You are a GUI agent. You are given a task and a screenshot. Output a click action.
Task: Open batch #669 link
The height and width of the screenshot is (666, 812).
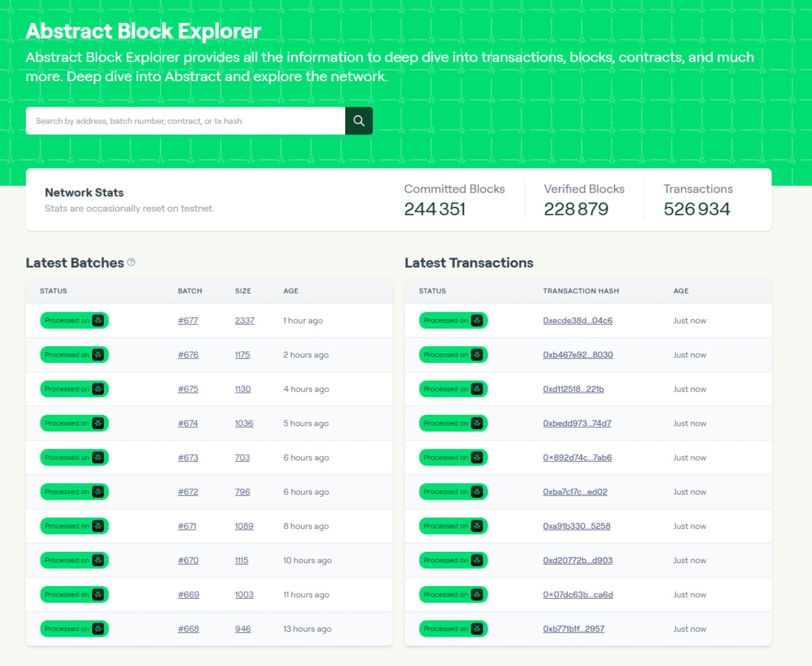coord(188,594)
